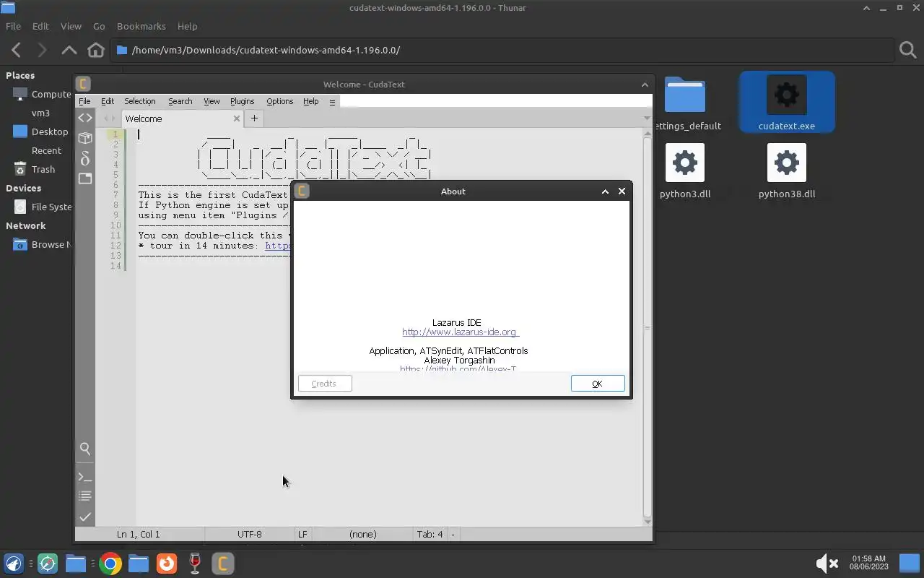This screenshot has height=578, width=924.
Task: Open CudaText's Help menu
Action: tap(310, 101)
